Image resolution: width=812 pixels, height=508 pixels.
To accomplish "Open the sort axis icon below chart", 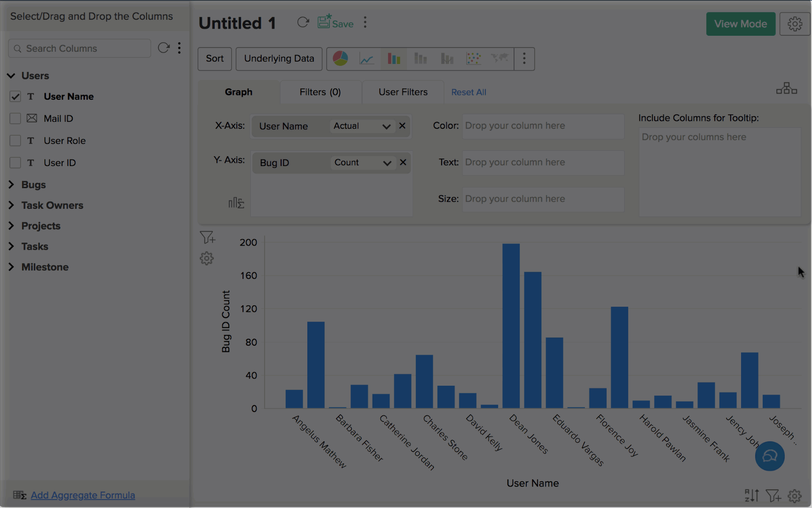I will 751,495.
